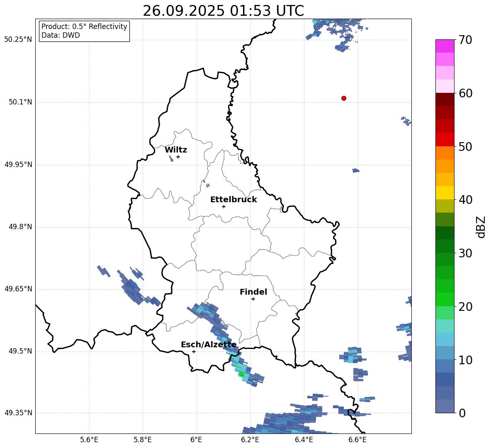Click the orange swatch just below 50
The height and width of the screenshot is (448, 491).
pos(445,153)
